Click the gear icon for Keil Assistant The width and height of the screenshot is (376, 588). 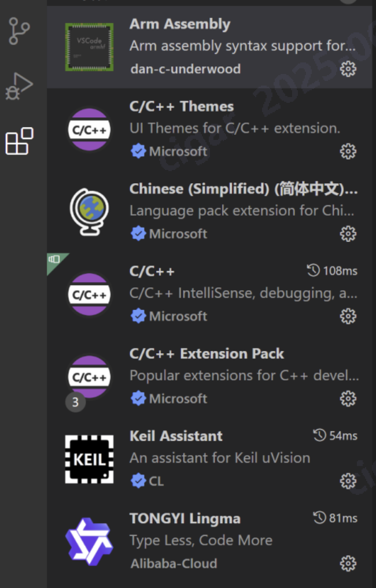[x=348, y=481]
